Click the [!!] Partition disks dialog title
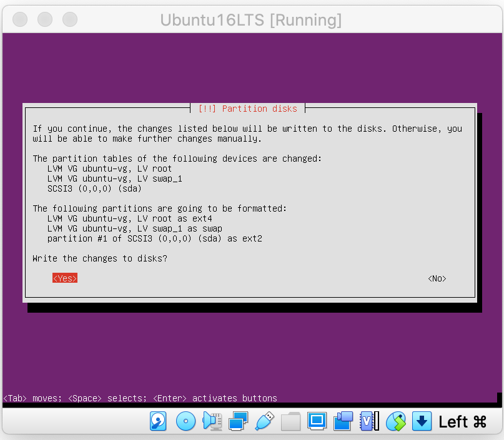This screenshot has width=504, height=440. (x=248, y=109)
